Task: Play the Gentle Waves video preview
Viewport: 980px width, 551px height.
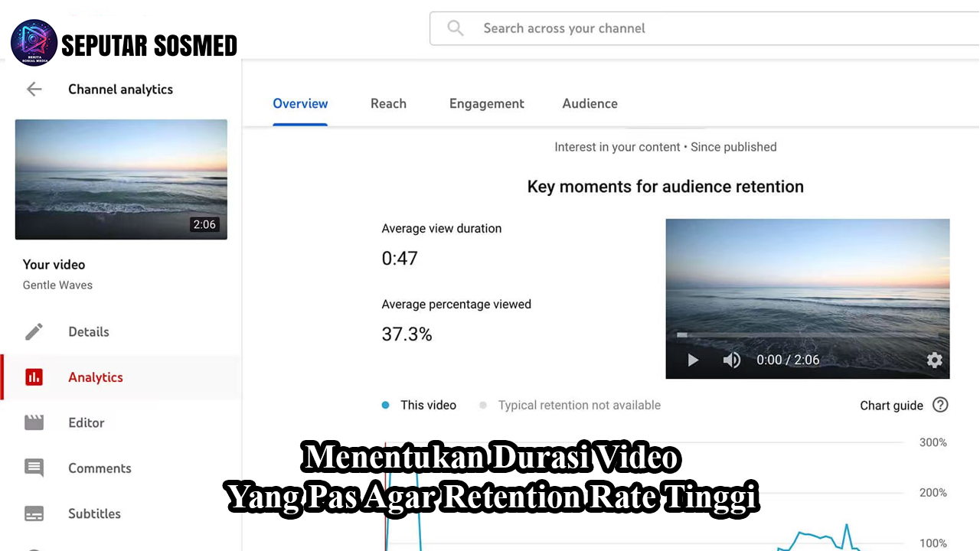Action: click(x=692, y=360)
